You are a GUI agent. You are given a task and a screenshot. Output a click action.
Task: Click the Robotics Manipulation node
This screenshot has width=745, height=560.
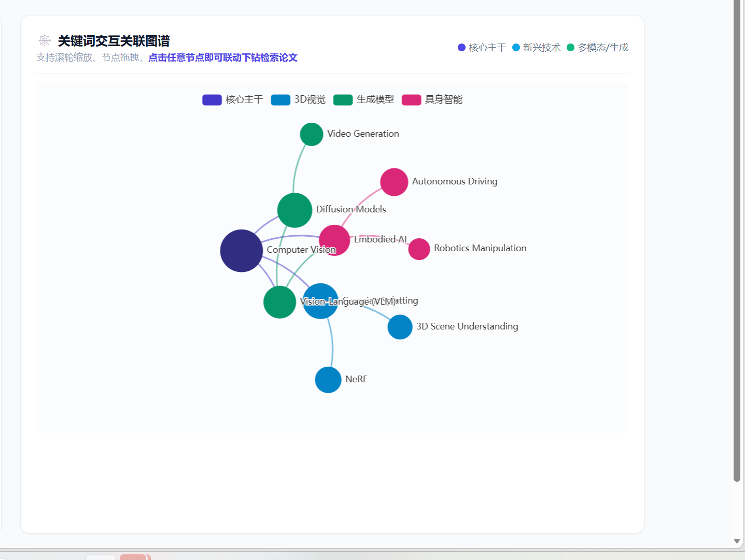419,249
